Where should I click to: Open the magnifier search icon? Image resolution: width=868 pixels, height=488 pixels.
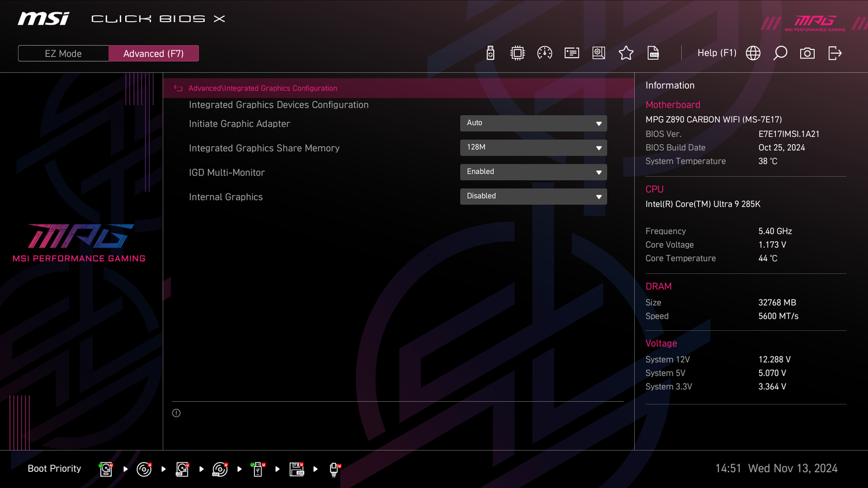pos(780,53)
